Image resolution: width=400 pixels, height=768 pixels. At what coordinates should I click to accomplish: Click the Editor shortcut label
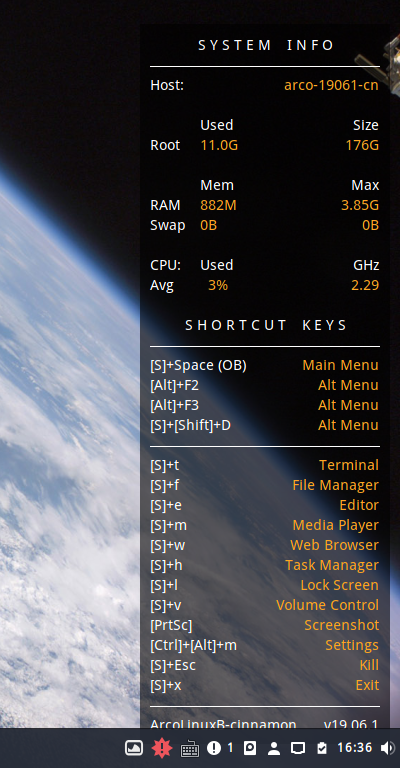coord(359,505)
